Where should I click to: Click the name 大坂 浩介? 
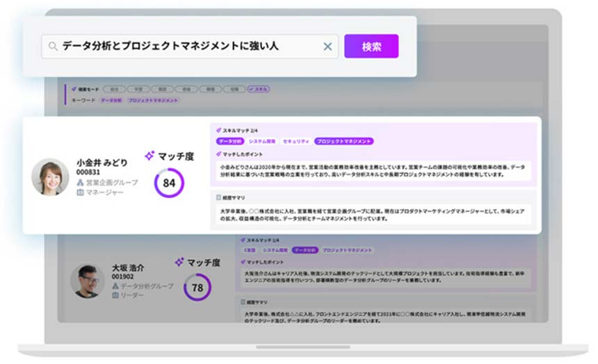(x=128, y=268)
